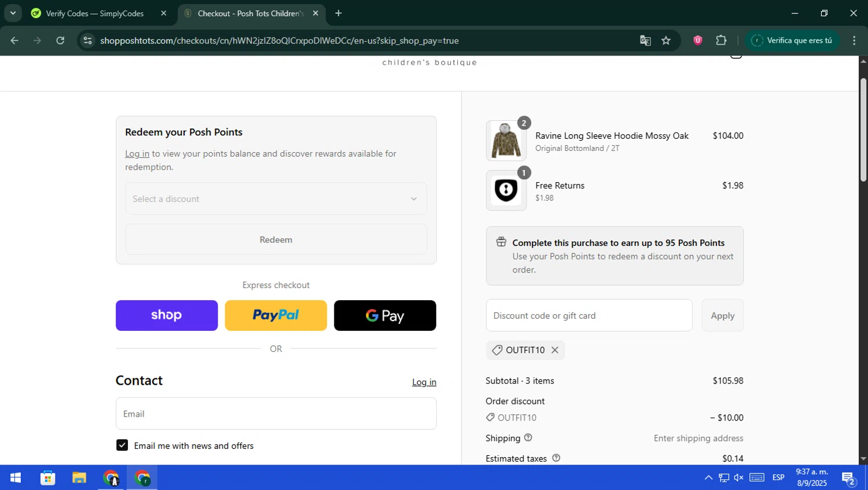Image resolution: width=868 pixels, height=490 pixels.
Task: Click the 'Enter shipping address' text
Action: click(698, 439)
